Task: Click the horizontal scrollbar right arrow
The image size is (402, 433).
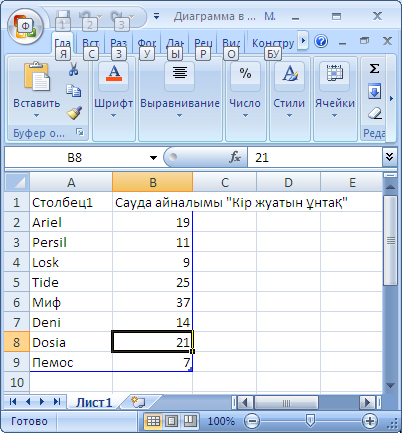Action: click(368, 402)
